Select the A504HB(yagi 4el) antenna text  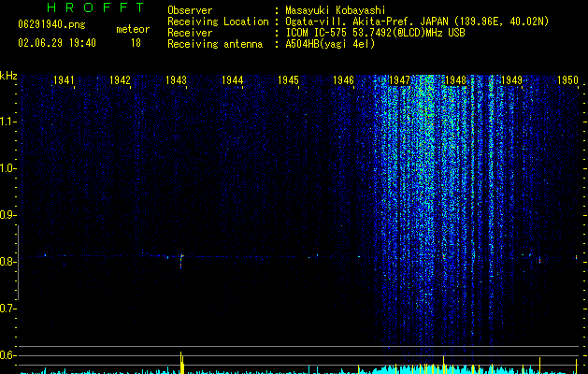(330, 44)
